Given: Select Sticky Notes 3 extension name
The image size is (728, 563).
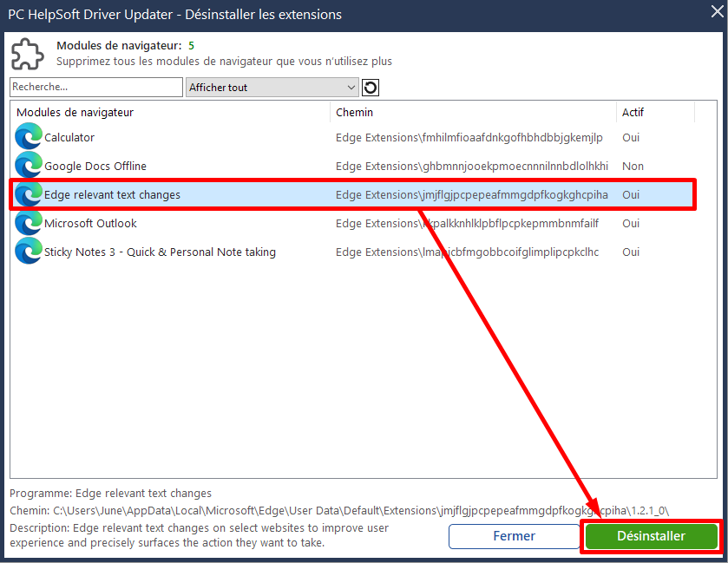Looking at the screenshot, I should pyautogui.click(x=160, y=252).
